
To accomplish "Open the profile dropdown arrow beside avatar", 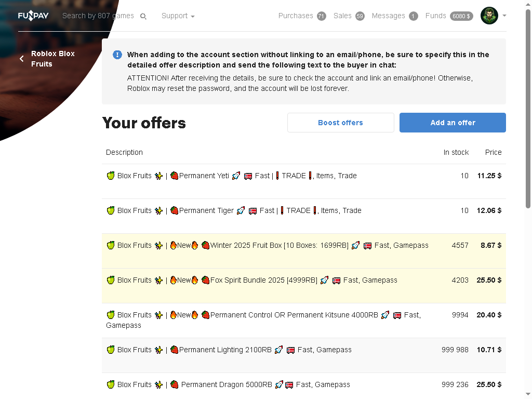I will tap(504, 16).
